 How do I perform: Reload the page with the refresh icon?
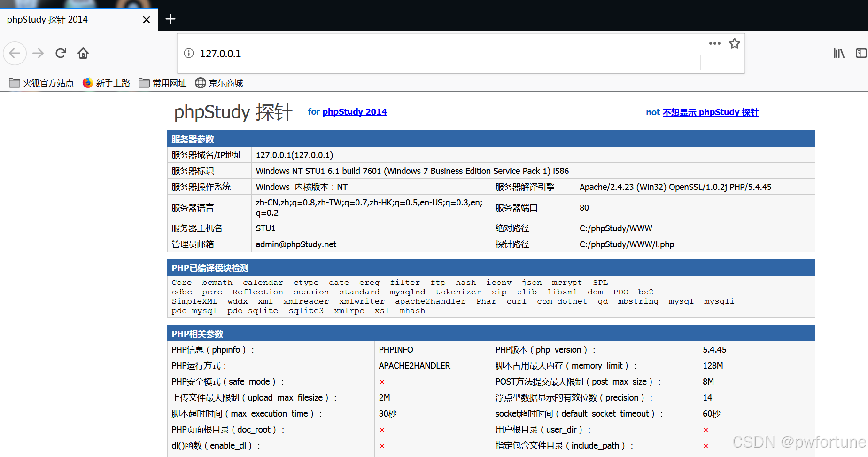(x=61, y=53)
